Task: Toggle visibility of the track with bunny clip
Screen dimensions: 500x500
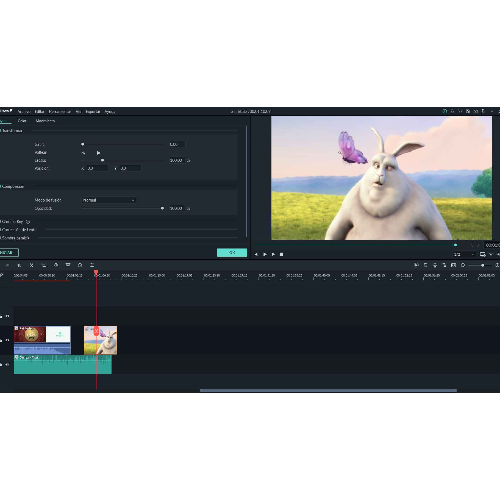Action: click(x=8, y=340)
